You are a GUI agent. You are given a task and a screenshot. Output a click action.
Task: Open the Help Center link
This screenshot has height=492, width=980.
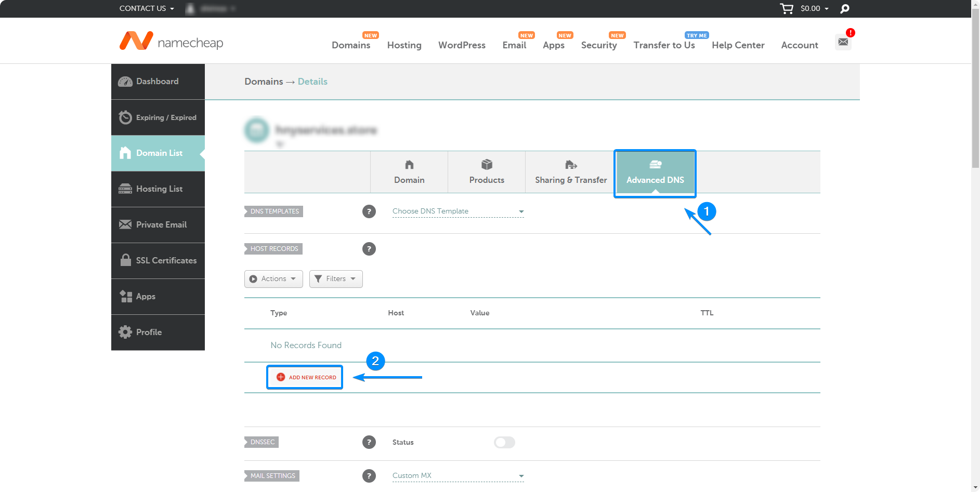(738, 45)
